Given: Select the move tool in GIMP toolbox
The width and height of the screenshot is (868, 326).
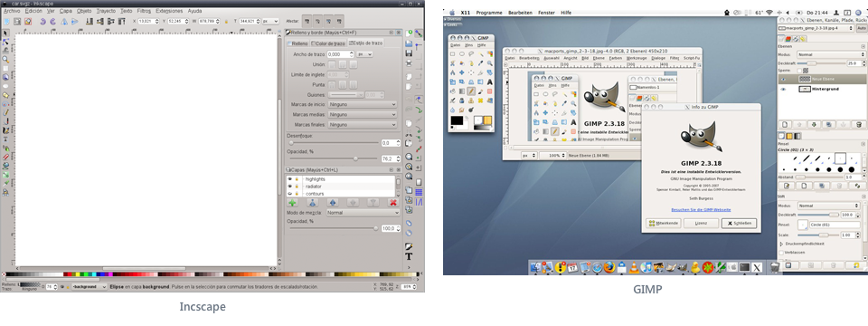Looking at the screenshot, I should (x=462, y=72).
